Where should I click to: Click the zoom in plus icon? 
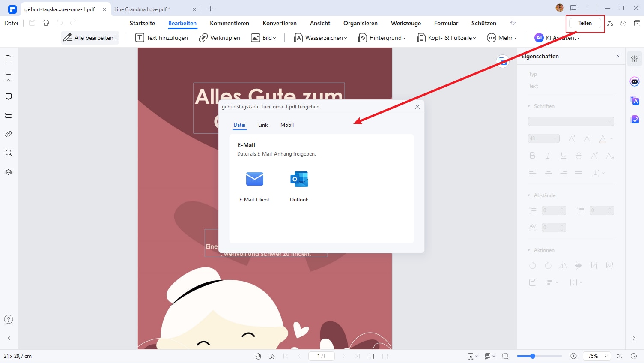[574, 356]
